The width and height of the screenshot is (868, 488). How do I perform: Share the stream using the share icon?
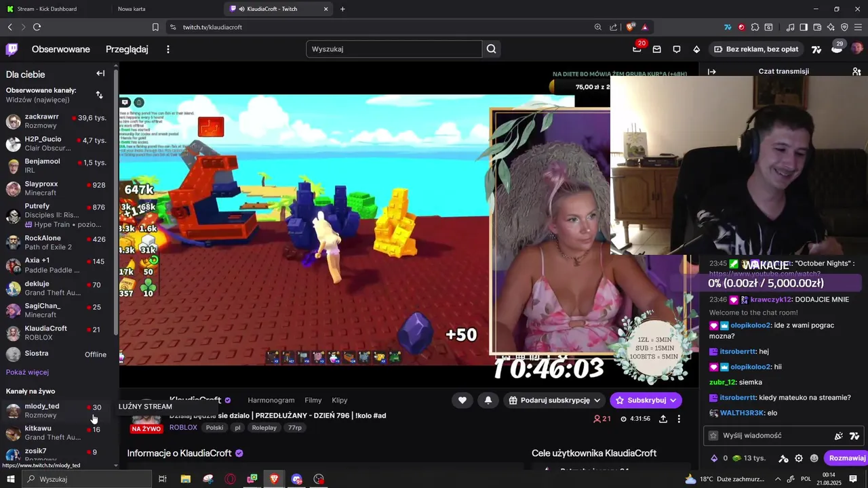[663, 419]
